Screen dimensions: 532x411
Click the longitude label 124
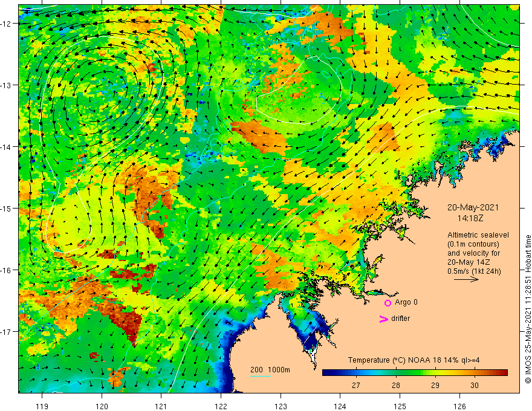340,406
